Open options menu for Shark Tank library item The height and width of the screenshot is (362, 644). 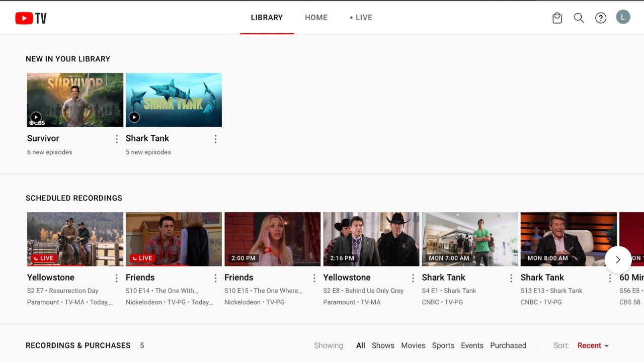[x=215, y=139]
